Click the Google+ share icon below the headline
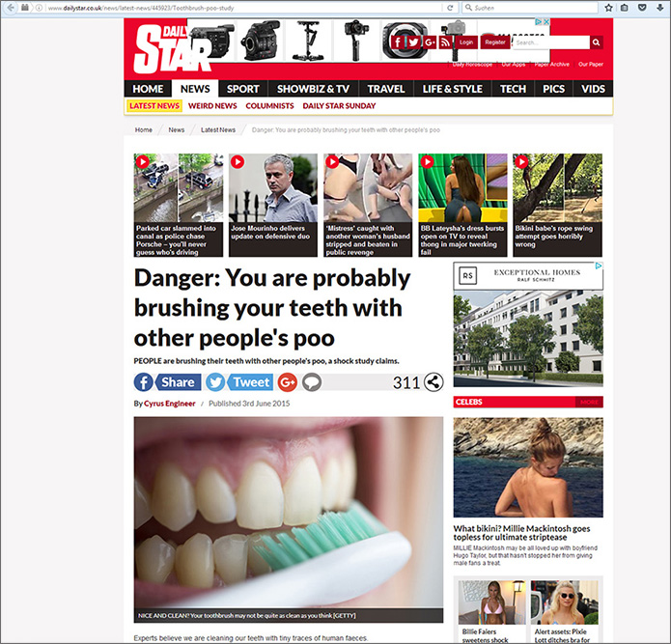The height and width of the screenshot is (644, 671). coord(288,382)
